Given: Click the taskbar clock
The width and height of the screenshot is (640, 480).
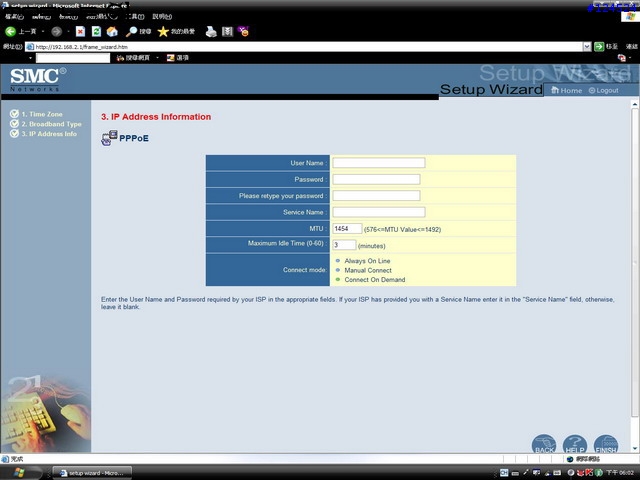Looking at the screenshot, I should point(620,473).
